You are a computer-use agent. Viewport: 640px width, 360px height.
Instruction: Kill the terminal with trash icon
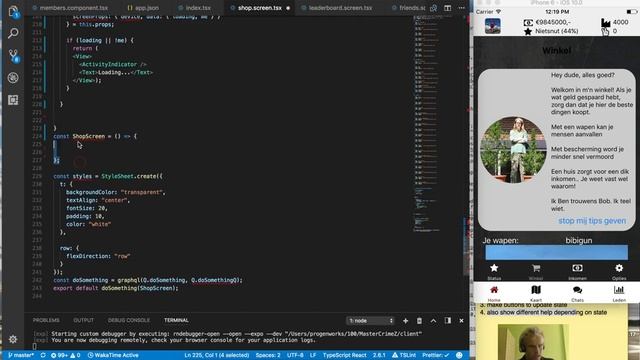tap(419, 321)
